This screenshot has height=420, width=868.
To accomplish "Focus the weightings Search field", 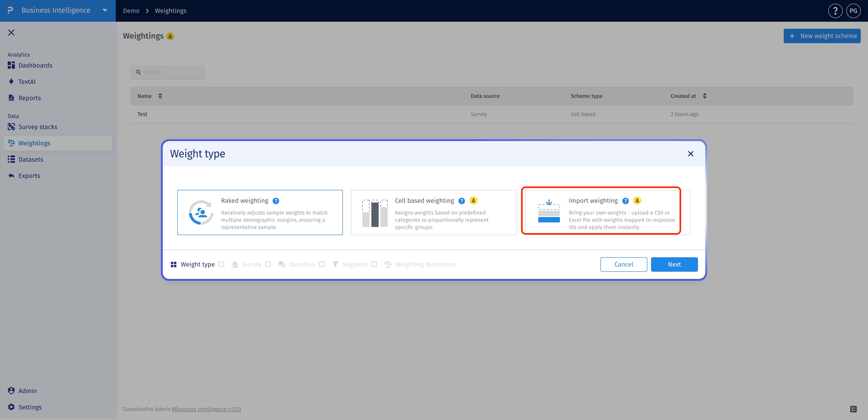I will (167, 72).
